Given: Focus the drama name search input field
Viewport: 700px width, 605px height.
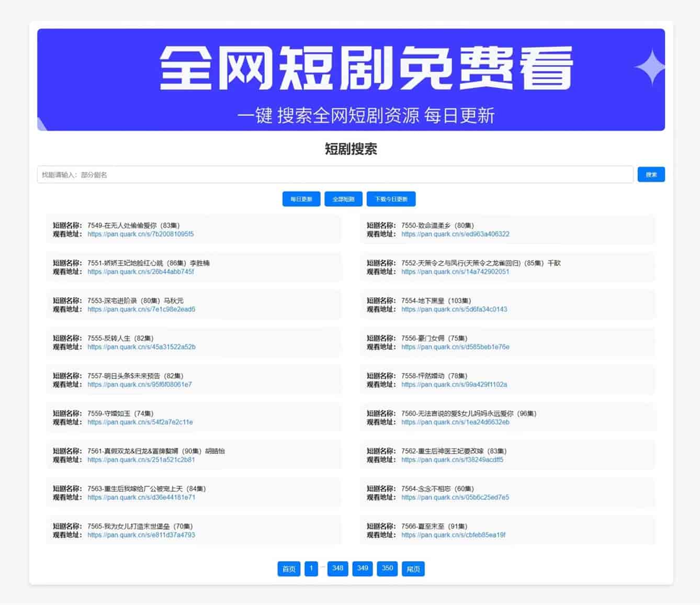Looking at the screenshot, I should click(x=335, y=175).
